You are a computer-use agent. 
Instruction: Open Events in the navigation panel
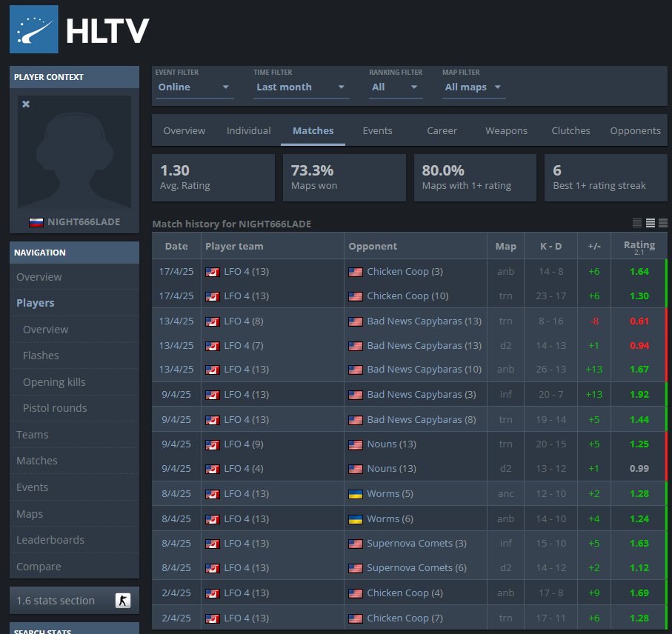[74, 487]
